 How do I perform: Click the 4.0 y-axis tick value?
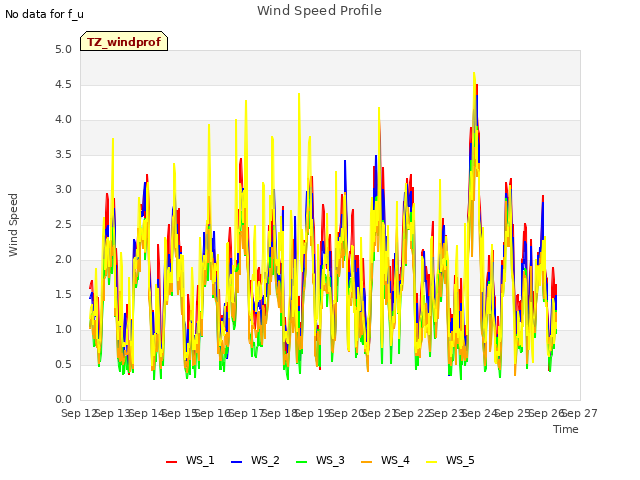tap(63, 120)
